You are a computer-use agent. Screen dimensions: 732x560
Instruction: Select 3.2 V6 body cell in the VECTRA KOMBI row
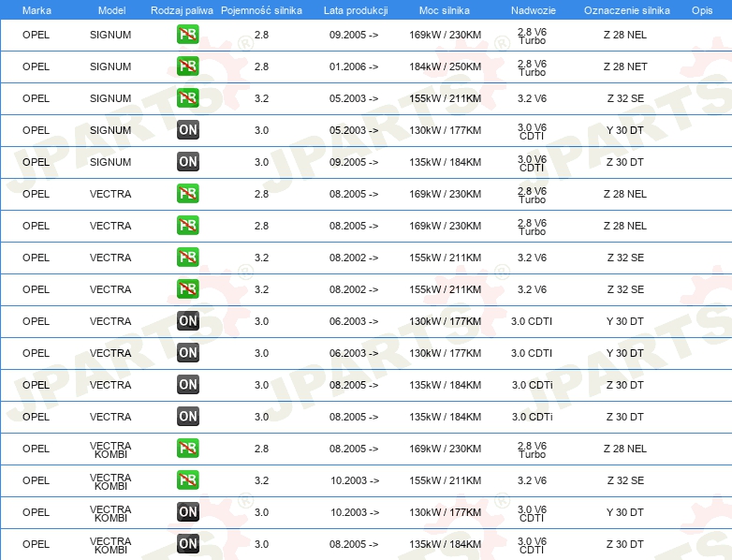click(532, 480)
